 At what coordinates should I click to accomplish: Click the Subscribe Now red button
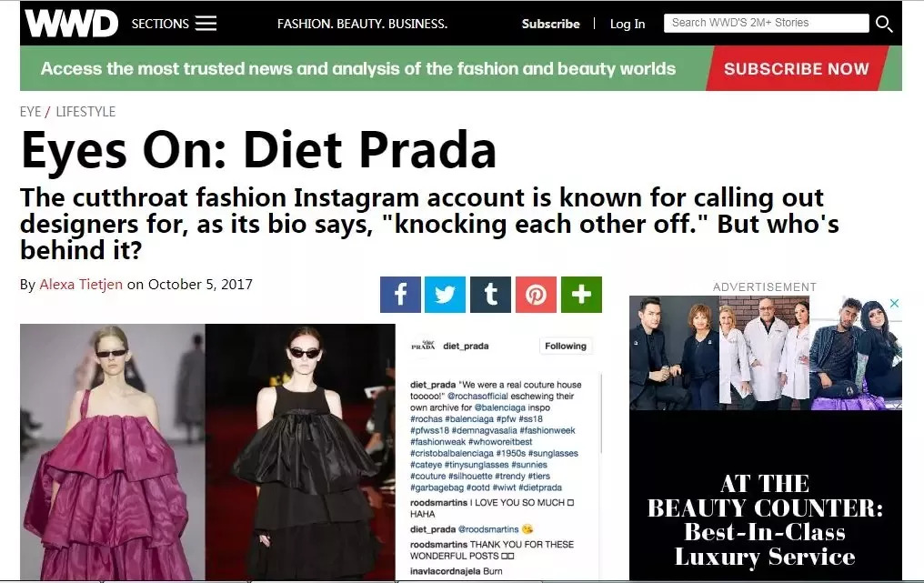coord(796,68)
